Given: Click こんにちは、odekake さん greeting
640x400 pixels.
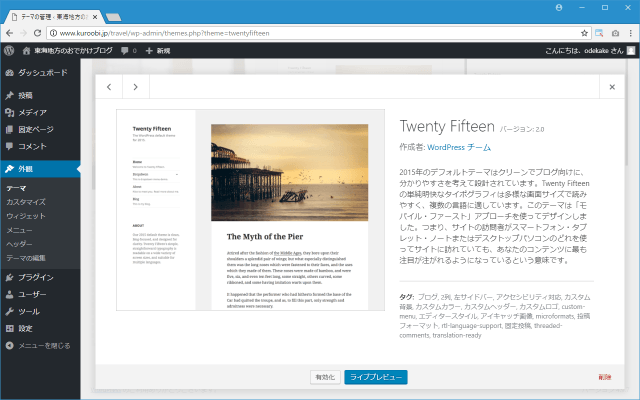Looking at the screenshot, I should coord(584,51).
